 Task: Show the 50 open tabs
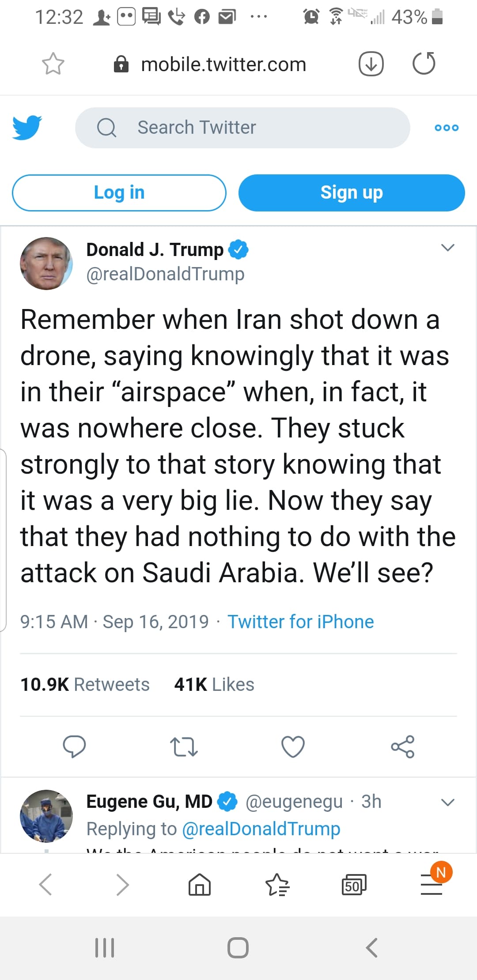click(x=354, y=885)
